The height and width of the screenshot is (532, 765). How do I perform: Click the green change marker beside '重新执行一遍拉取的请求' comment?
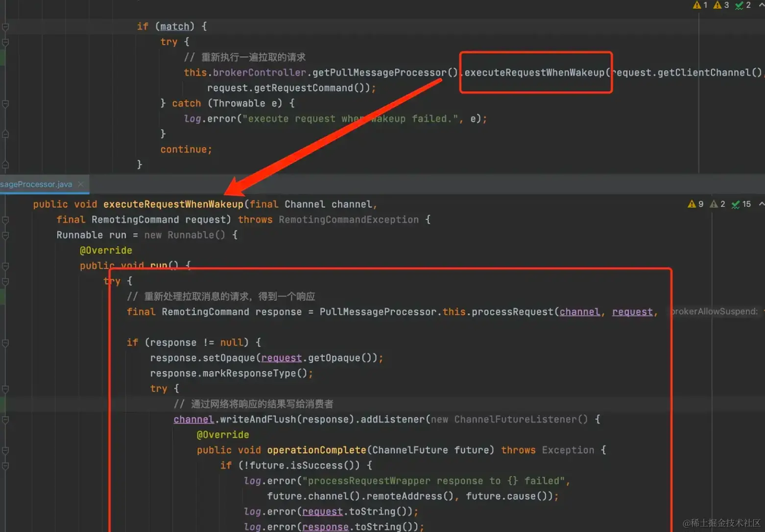[2, 57]
